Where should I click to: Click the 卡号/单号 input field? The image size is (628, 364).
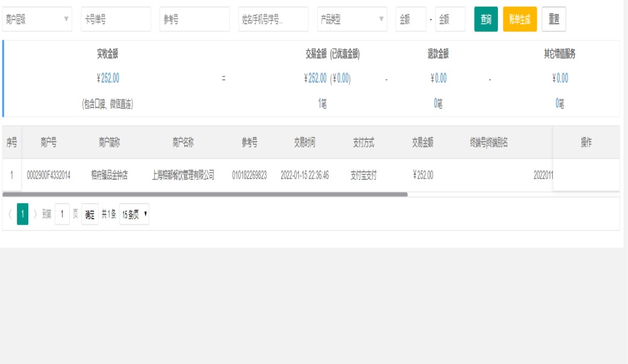(116, 19)
